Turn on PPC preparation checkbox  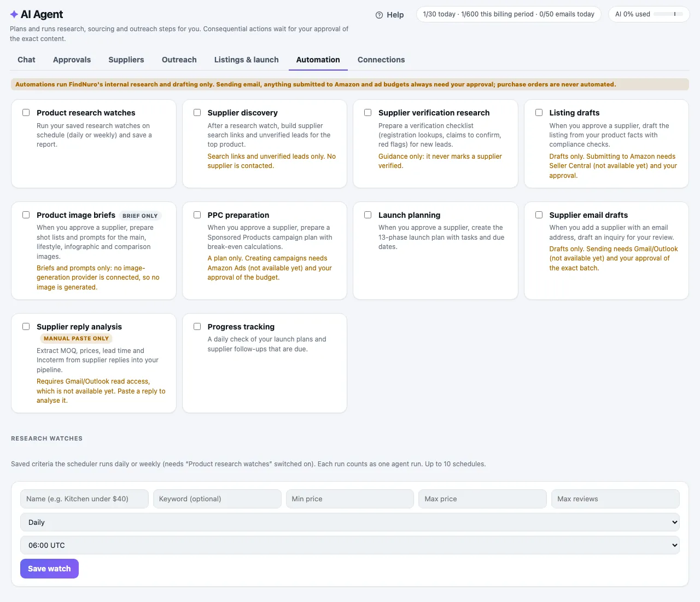(197, 215)
